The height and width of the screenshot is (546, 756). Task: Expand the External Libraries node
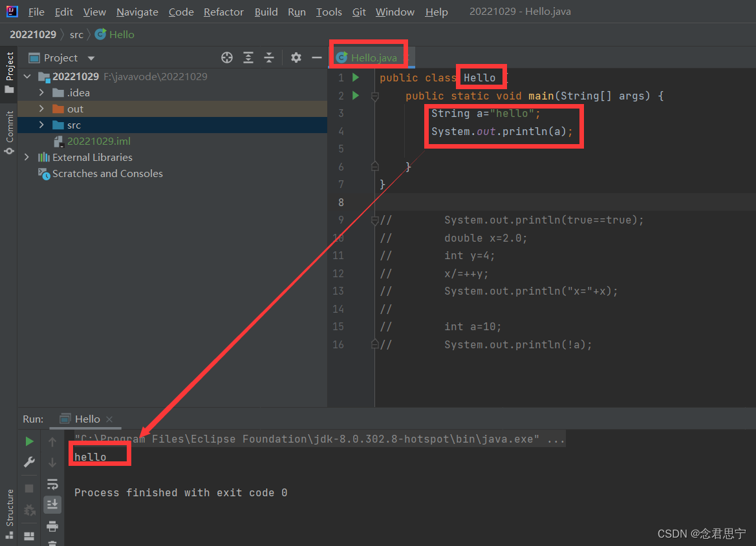pyautogui.click(x=26, y=157)
